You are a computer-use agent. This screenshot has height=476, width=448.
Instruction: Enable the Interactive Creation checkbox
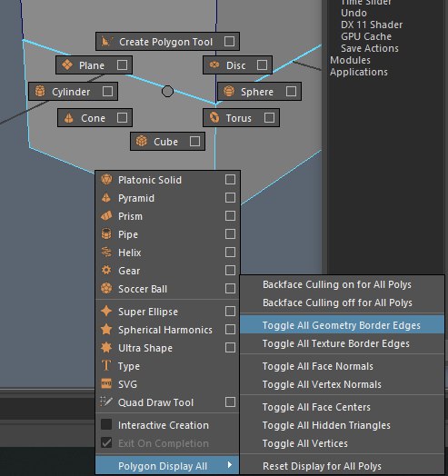click(x=106, y=424)
